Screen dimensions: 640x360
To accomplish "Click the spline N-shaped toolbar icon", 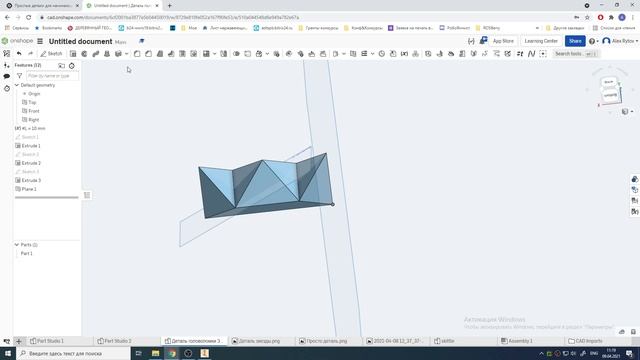I will tap(531, 53).
